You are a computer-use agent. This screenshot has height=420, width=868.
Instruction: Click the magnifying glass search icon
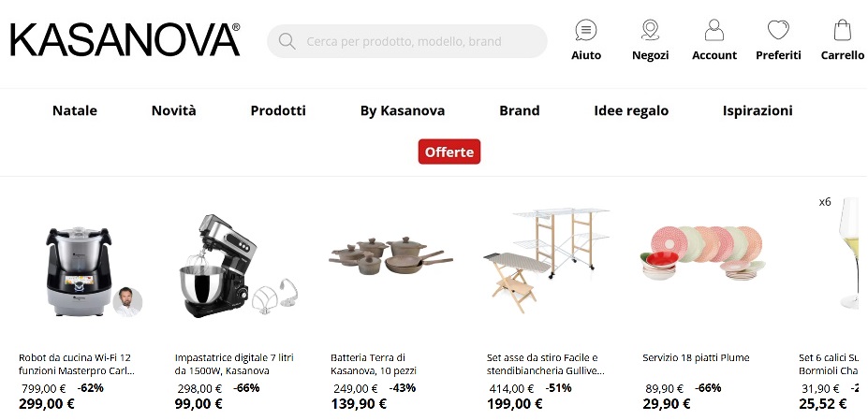pyautogui.click(x=287, y=41)
